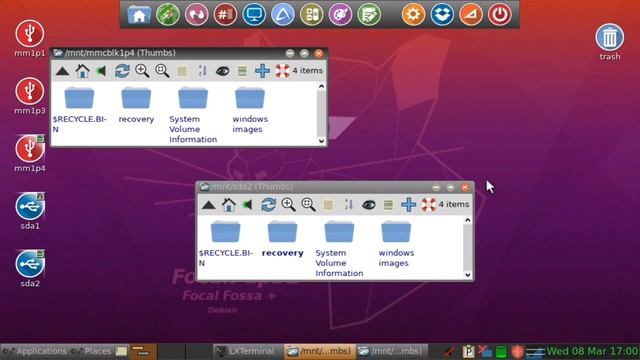
Task: Click red shield tray icon
Action: [517, 351]
